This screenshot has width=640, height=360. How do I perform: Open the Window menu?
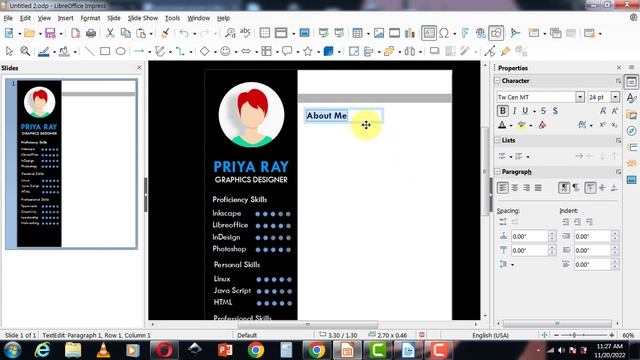pos(198,18)
